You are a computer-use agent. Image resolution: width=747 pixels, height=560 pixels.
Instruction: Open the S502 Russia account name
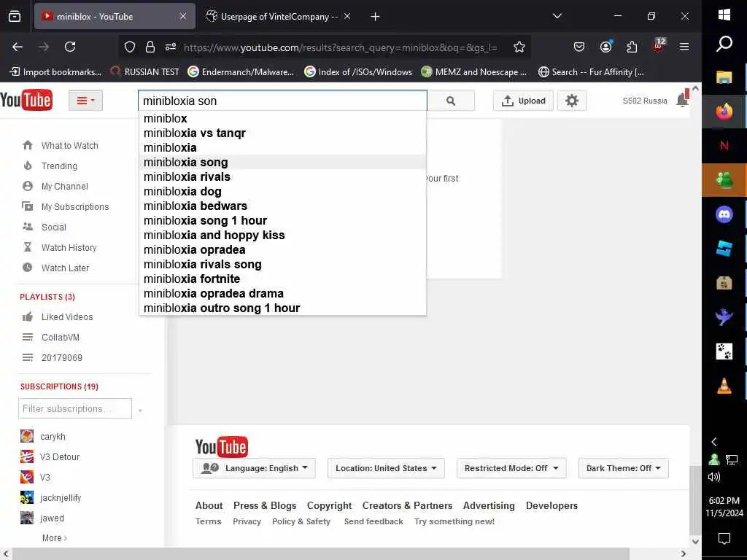coord(645,101)
